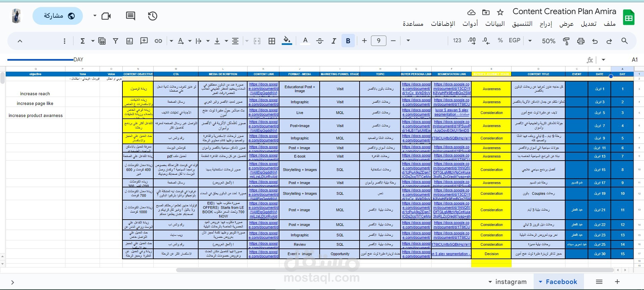Click the sigma functions icon

point(83,41)
